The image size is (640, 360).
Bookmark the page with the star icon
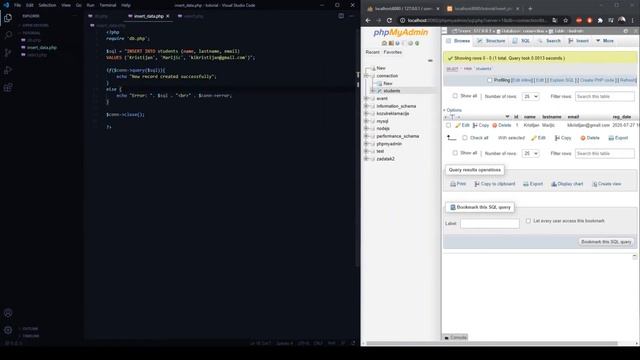(x=565, y=20)
